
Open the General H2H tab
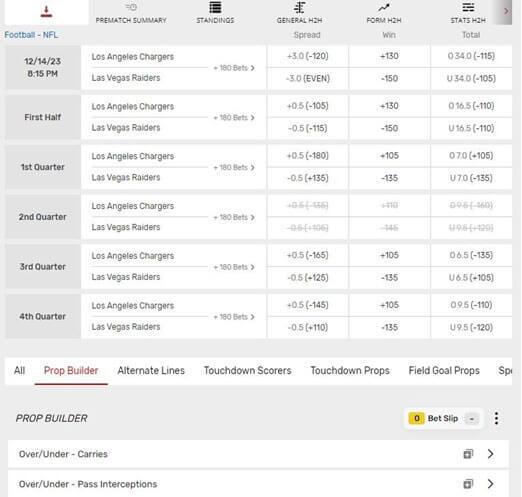(299, 13)
